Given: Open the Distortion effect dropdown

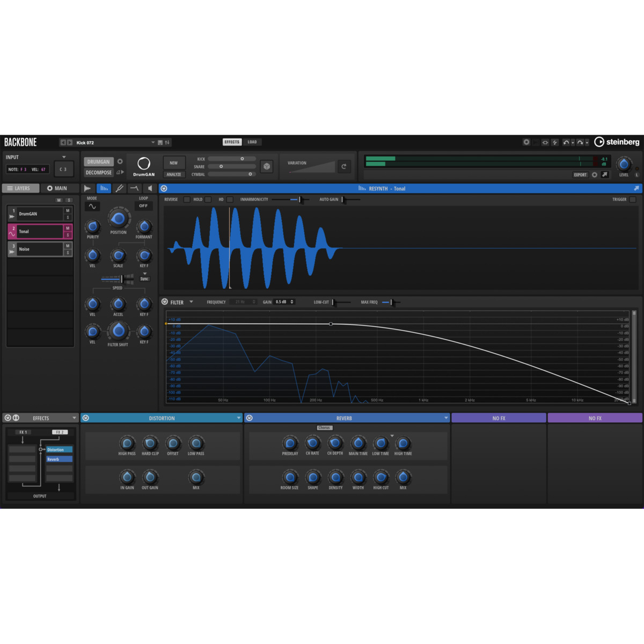Looking at the screenshot, I should (239, 418).
